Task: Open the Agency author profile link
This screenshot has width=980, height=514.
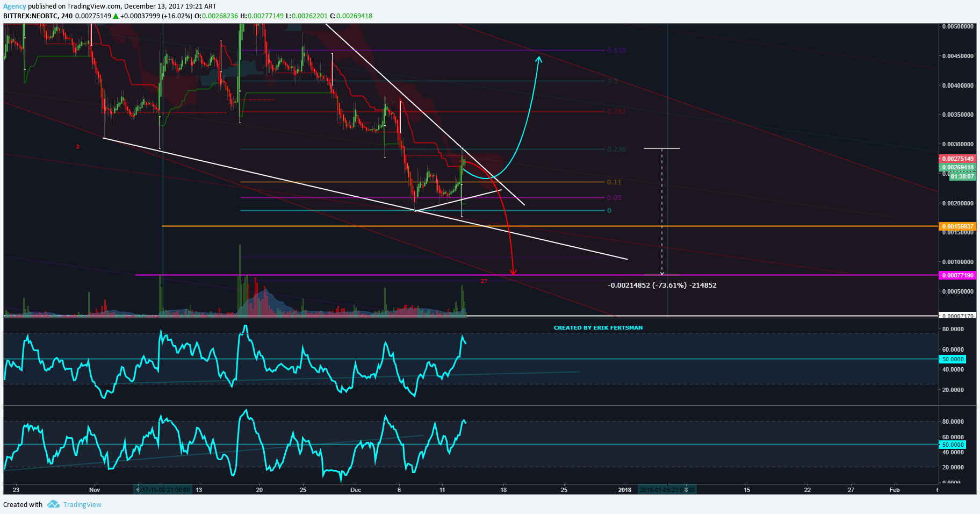Action: click(15, 6)
